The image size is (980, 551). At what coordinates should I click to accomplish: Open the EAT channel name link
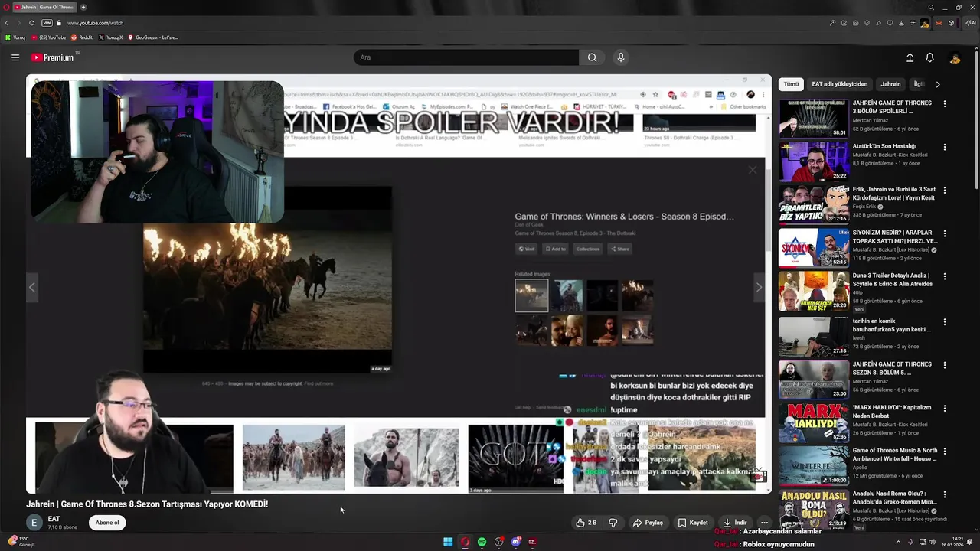[54, 519]
